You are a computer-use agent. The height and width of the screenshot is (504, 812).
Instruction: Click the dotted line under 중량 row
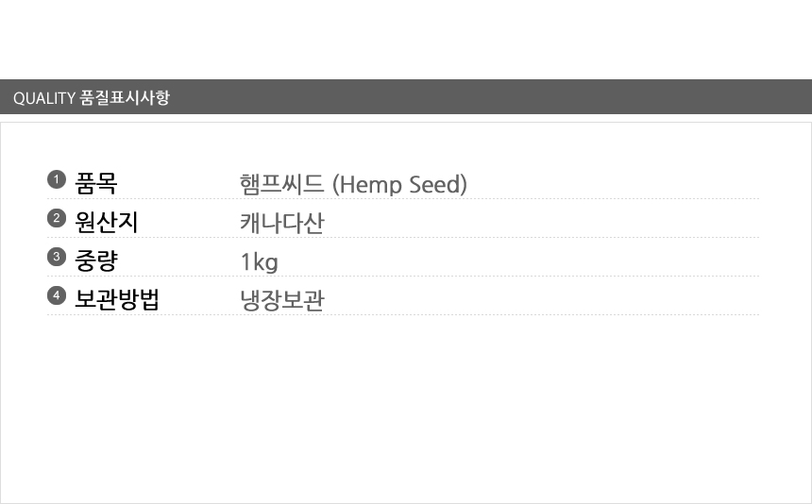pos(403,276)
